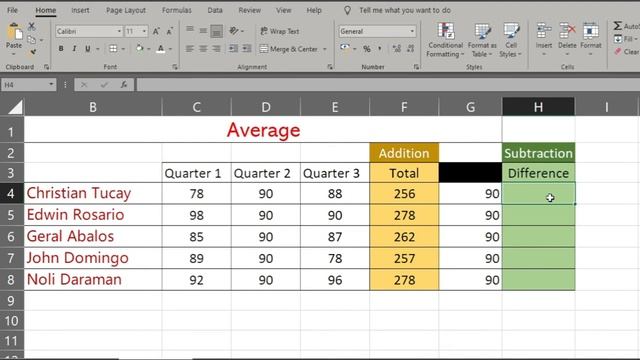The height and width of the screenshot is (360, 640).
Task: Click the Select All corner triangle
Action: tap(15, 107)
